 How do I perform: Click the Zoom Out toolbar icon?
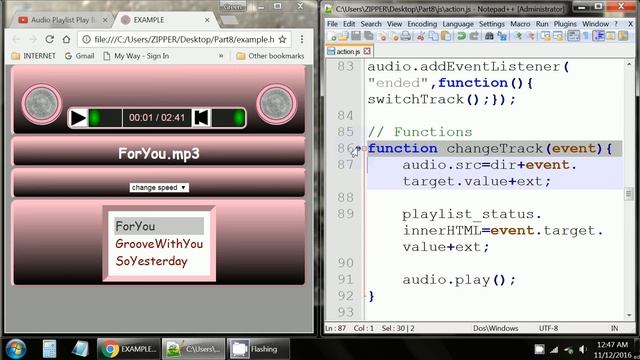click(531, 36)
